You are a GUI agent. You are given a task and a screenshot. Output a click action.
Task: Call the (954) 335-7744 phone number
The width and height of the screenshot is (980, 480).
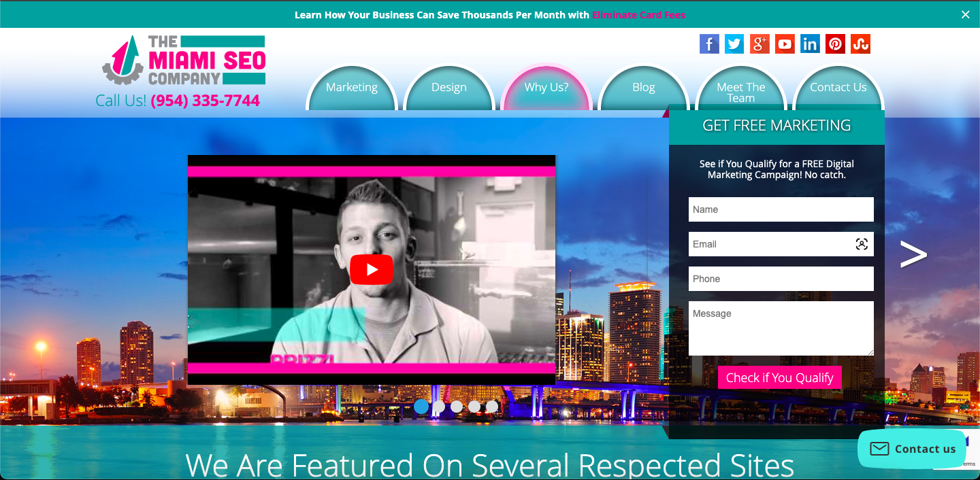[x=206, y=101]
